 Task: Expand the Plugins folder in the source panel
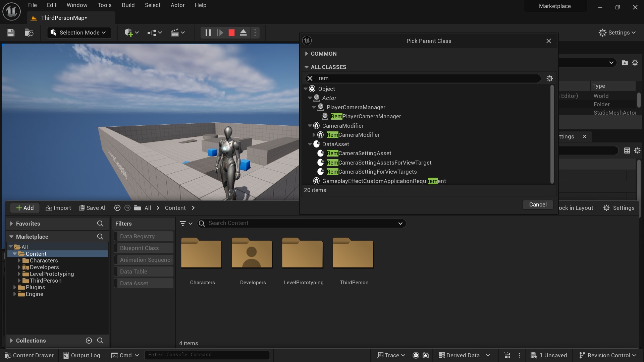click(14, 287)
